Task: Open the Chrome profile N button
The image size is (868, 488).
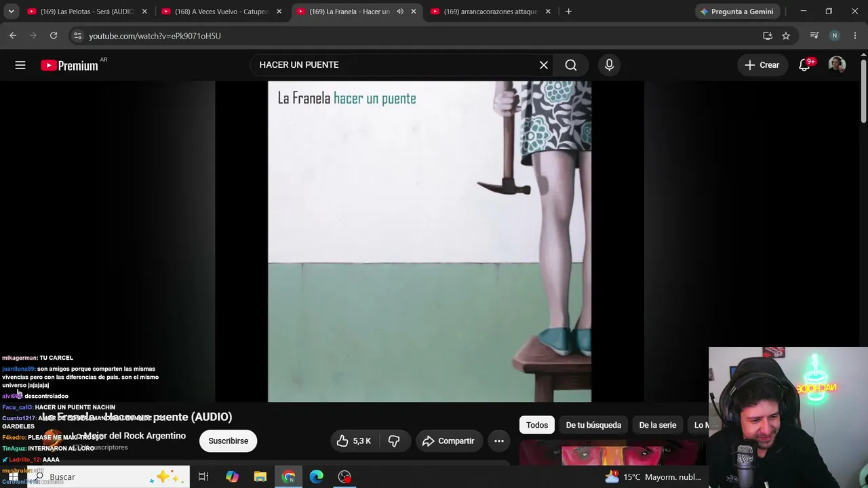Action: pyautogui.click(x=835, y=35)
